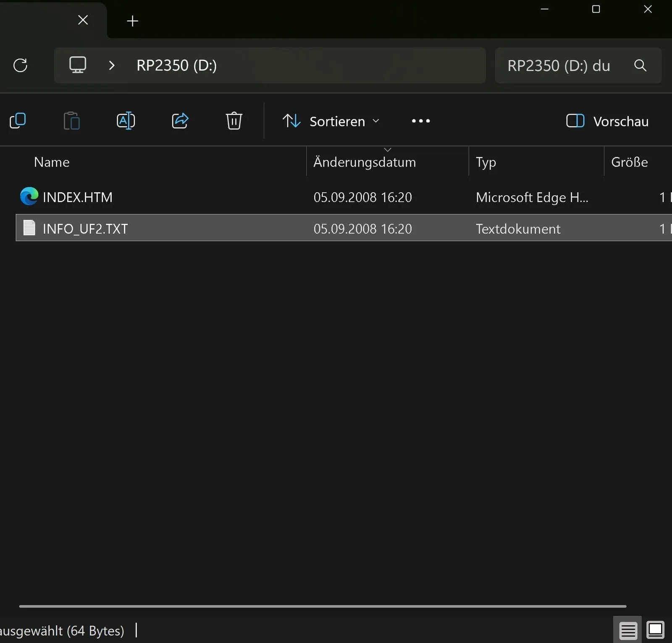The height and width of the screenshot is (643, 672).
Task: Click the status bar text "ausgewählt (64 Bytes)"
Action: coord(62,631)
